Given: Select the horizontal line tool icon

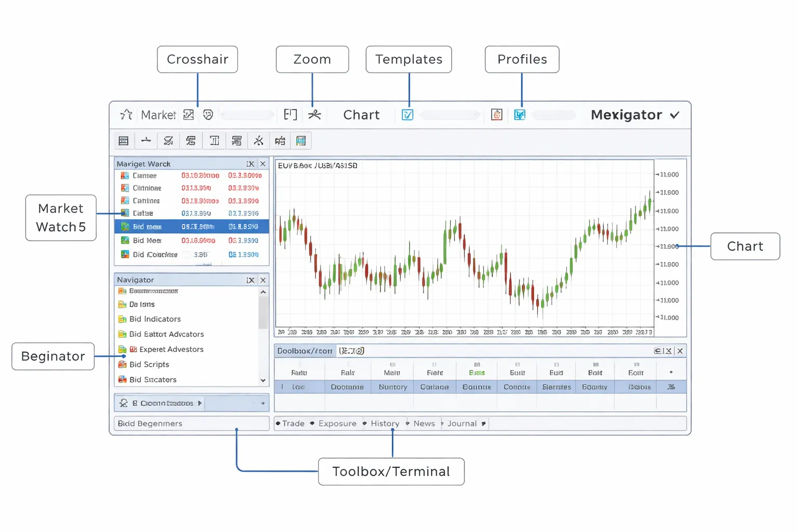Looking at the screenshot, I should point(146,141).
